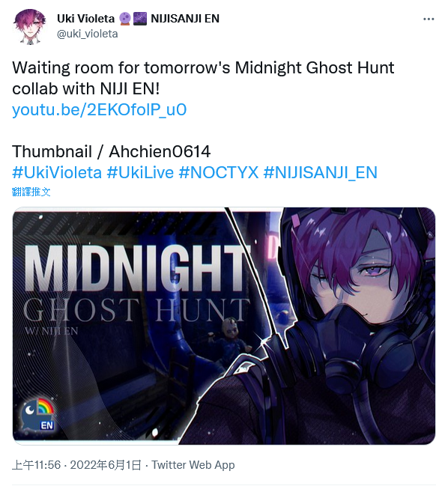Open the @uki_violeta handle
Viewport: 448px width, 486px height.
point(88,34)
